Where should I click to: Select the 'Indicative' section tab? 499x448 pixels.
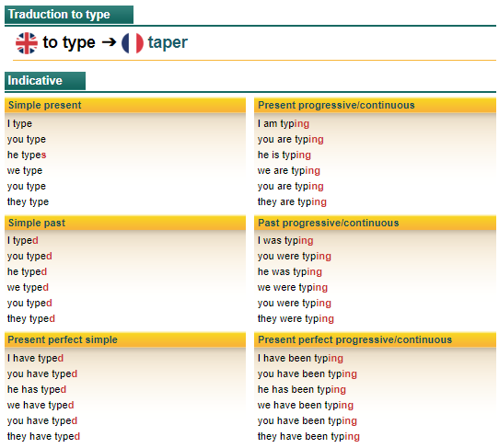click(x=45, y=81)
